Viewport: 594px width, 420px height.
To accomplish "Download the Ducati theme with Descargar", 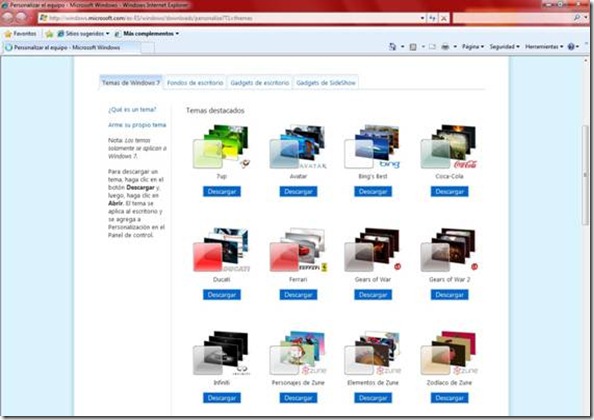I will tap(222, 295).
